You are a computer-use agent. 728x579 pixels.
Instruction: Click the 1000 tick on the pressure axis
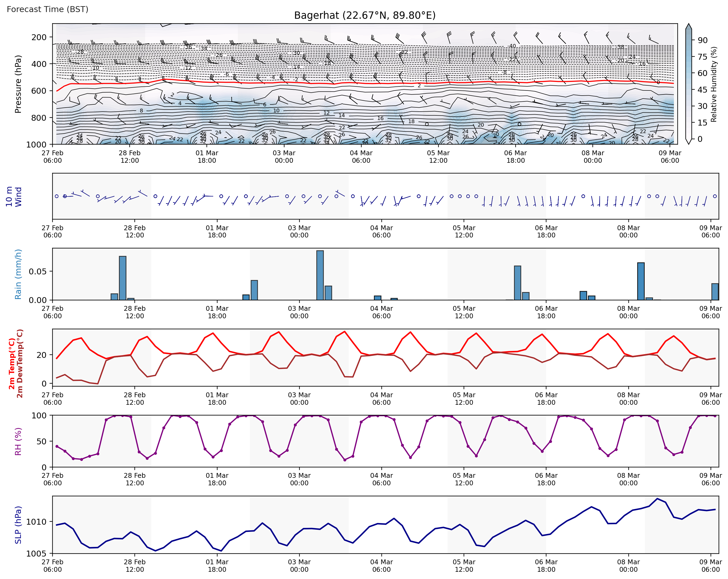[36, 144]
